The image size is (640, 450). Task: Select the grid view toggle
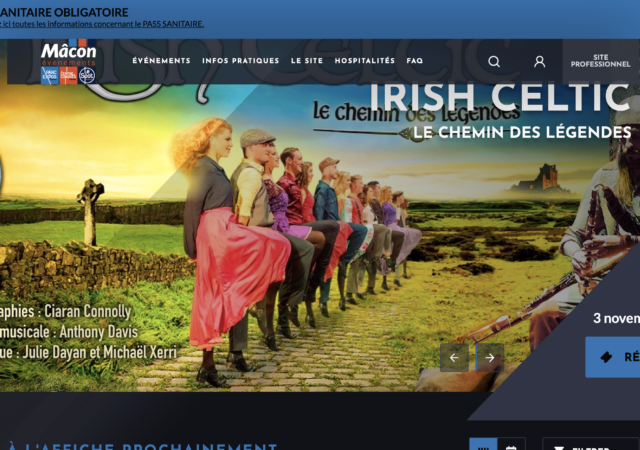click(483, 444)
